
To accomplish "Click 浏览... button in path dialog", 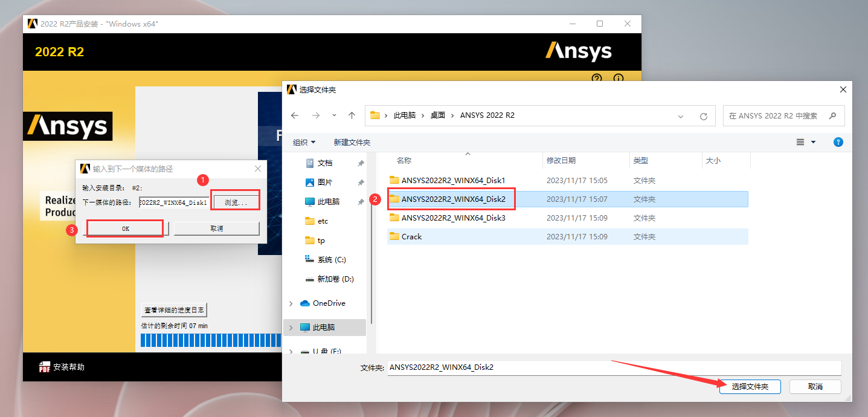I will tap(236, 202).
